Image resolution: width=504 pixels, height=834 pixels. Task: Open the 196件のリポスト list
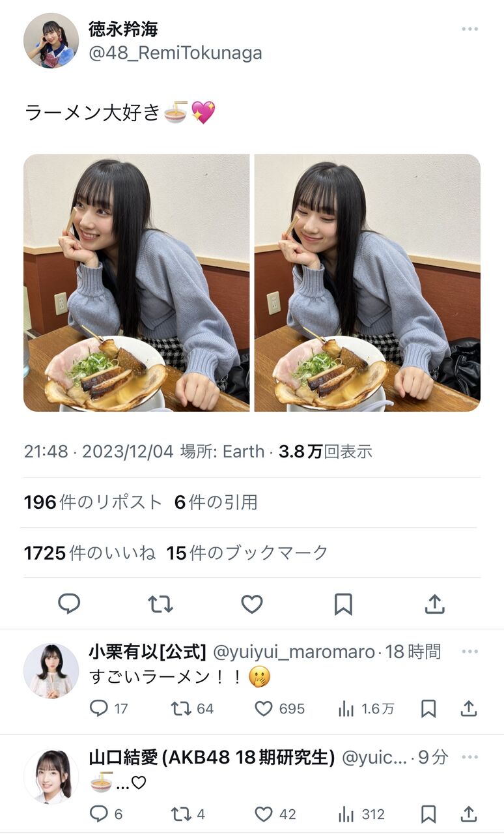(x=92, y=502)
